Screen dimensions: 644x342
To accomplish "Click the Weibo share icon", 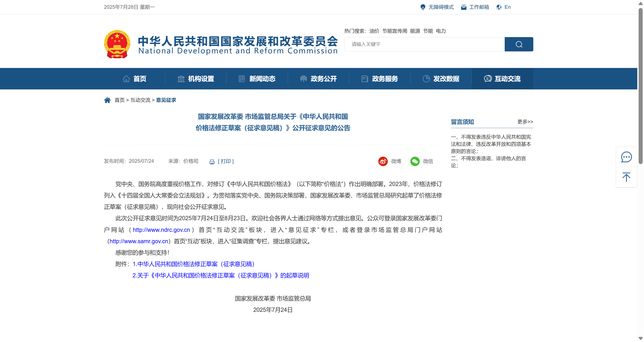I will click(x=383, y=161).
